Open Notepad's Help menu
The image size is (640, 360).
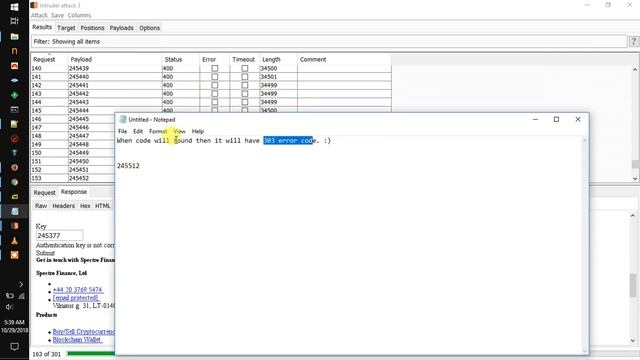[x=198, y=131]
